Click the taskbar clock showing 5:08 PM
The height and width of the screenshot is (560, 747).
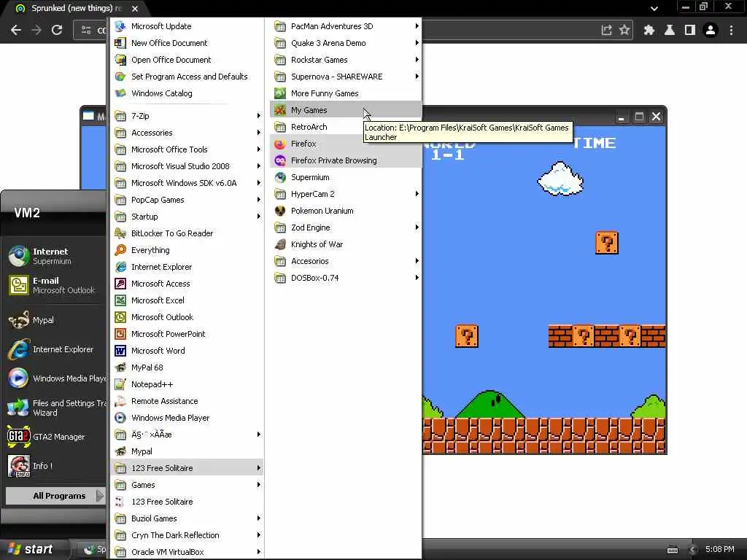[719, 549]
